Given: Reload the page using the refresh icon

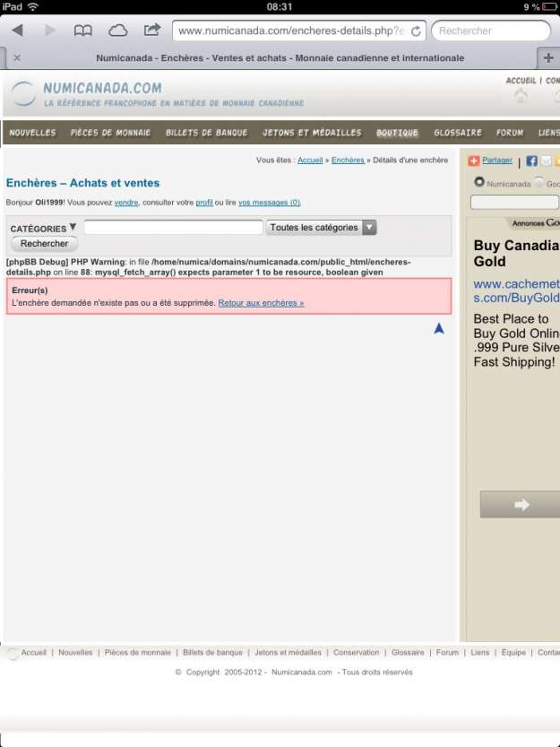Looking at the screenshot, I should pyautogui.click(x=416, y=31).
